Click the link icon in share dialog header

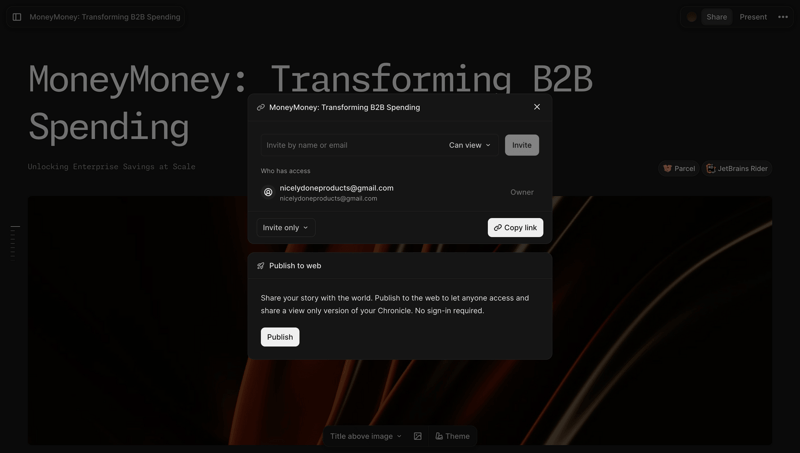point(261,107)
